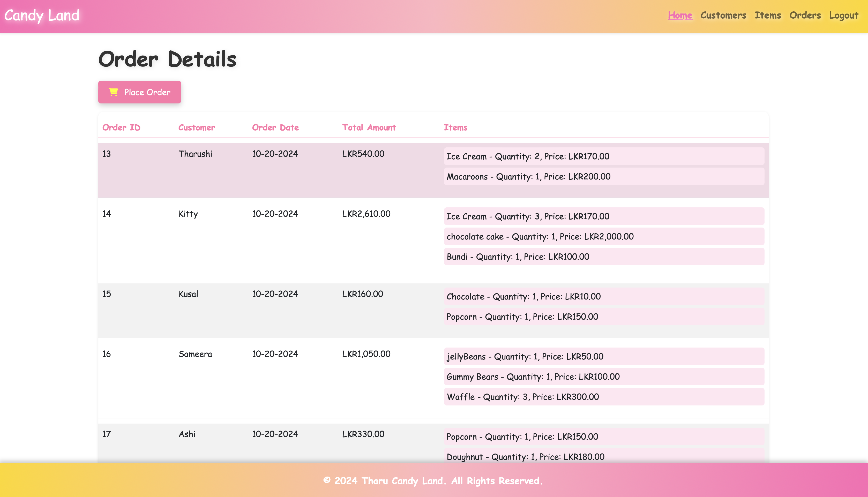Image resolution: width=868 pixels, height=497 pixels.
Task: Select Gummy Bears LKR100.00 item entry
Action: click(604, 376)
